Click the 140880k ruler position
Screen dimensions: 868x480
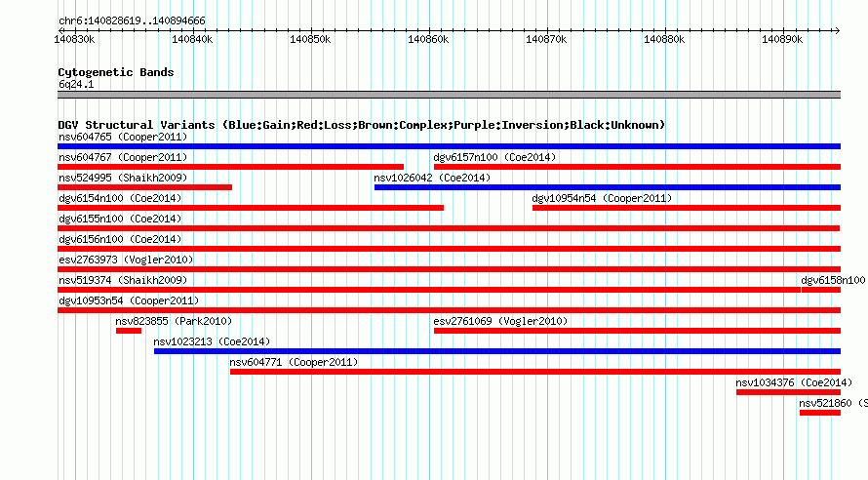pyautogui.click(x=664, y=39)
